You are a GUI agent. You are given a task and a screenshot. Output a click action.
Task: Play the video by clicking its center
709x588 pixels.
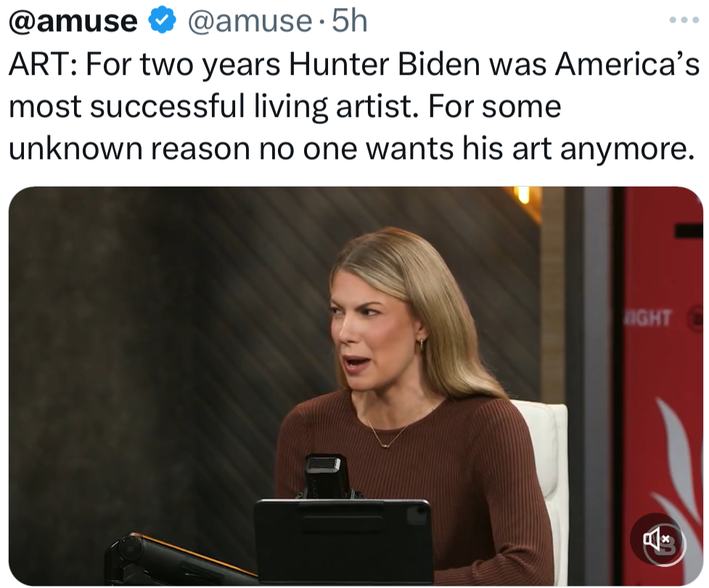pos(356,386)
